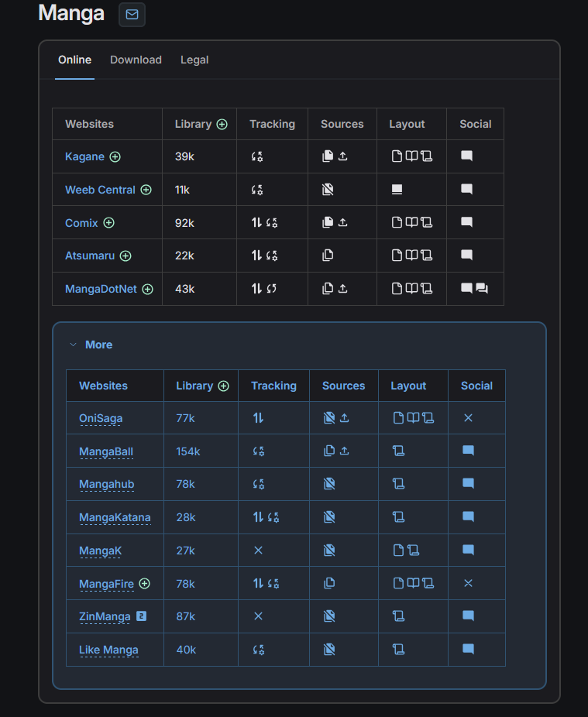Open the Like Manga link
The width and height of the screenshot is (588, 717).
(108, 650)
